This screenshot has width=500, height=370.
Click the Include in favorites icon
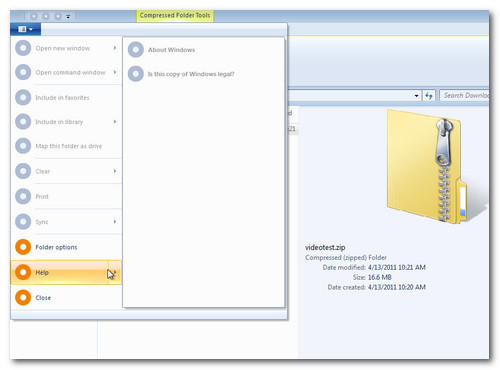click(x=23, y=98)
